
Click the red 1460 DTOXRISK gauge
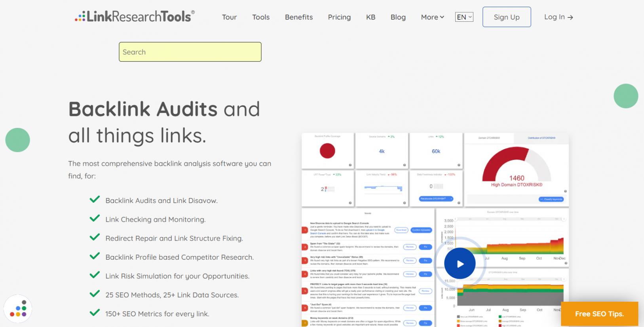516,166
